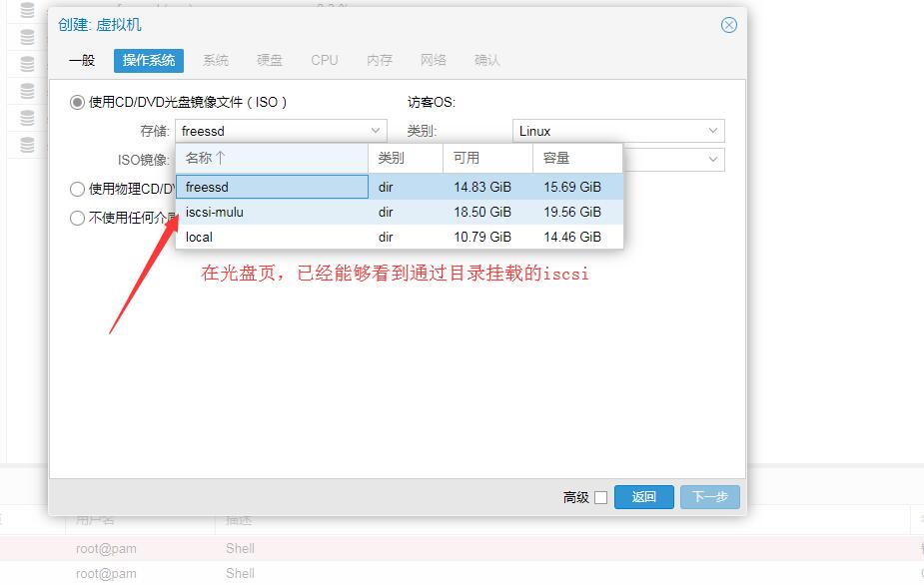Image resolution: width=924 pixels, height=585 pixels.
Task: Choose iscsi-mulu from the storage list
Action: pos(272,212)
